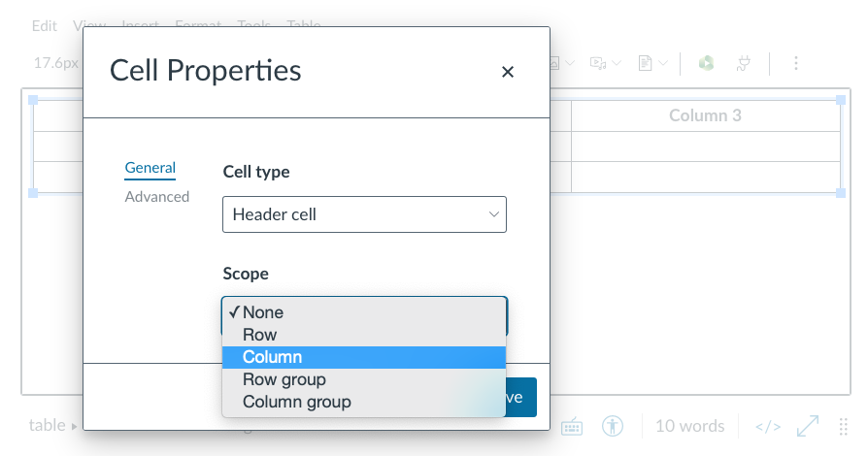868x456 pixels.
Task: Expand the image options chevron
Action: (570, 63)
